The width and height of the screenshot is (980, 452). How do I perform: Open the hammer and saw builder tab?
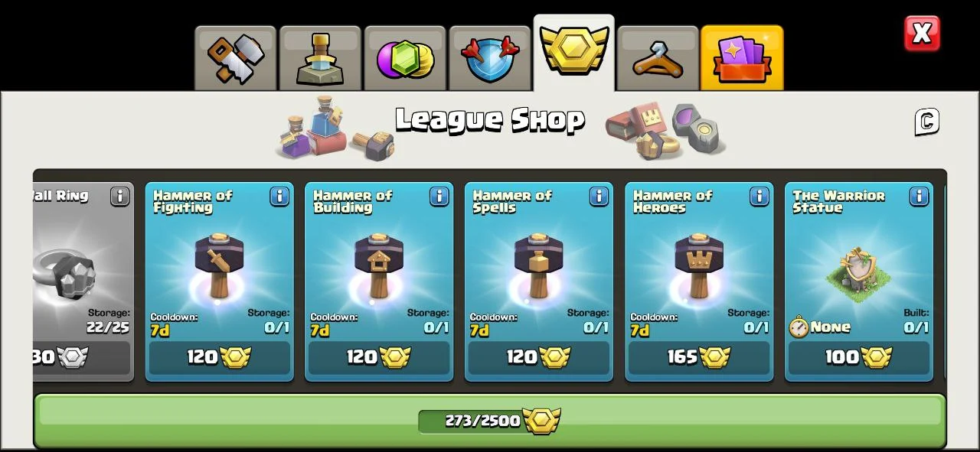pos(235,58)
